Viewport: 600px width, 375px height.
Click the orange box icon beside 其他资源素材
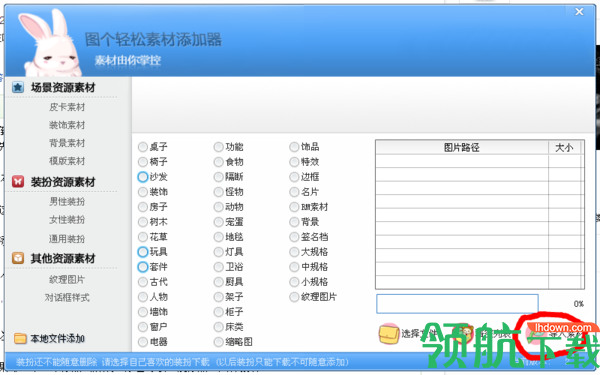(18, 258)
